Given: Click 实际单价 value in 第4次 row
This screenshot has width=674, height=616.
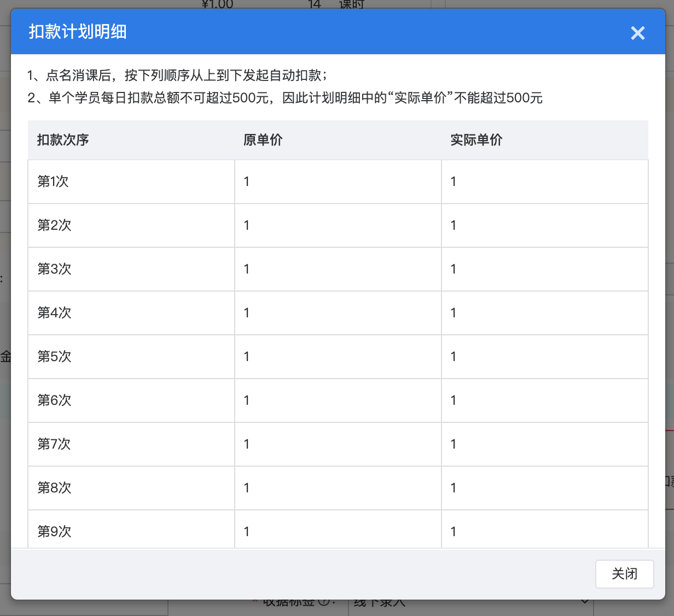Looking at the screenshot, I should click(x=454, y=313).
